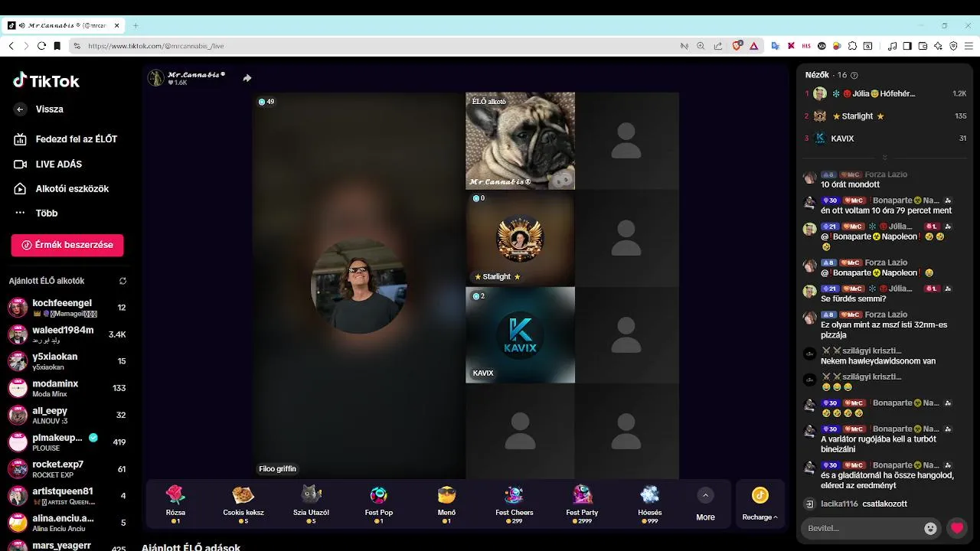Open waleed1984m live channel
Viewport: 980px width, 551px height.
pyautogui.click(x=67, y=334)
